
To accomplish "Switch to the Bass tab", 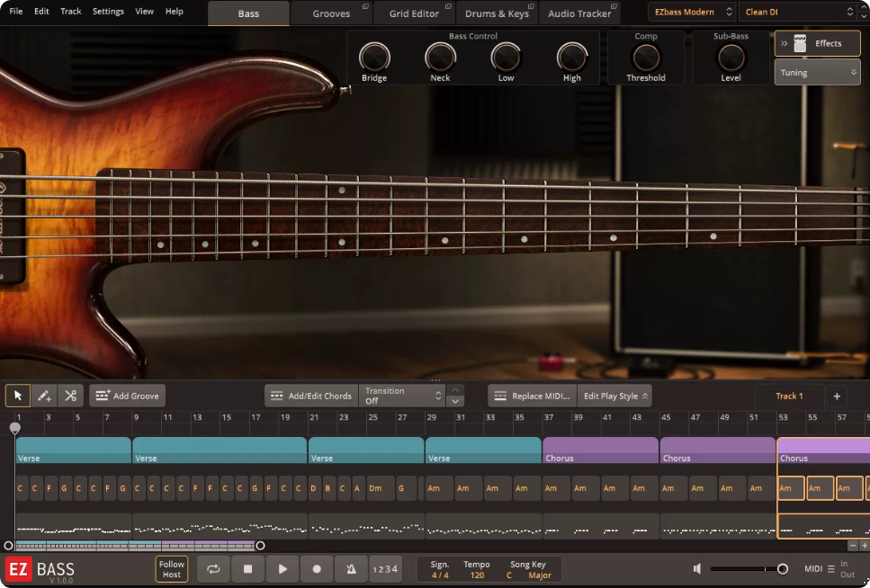I will click(248, 13).
